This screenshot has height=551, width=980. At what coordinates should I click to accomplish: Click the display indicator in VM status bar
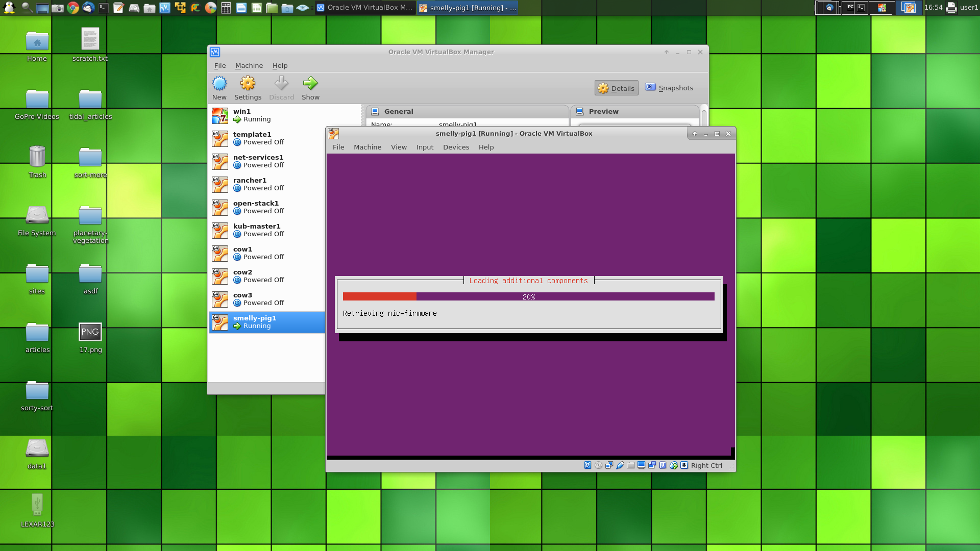tap(641, 465)
